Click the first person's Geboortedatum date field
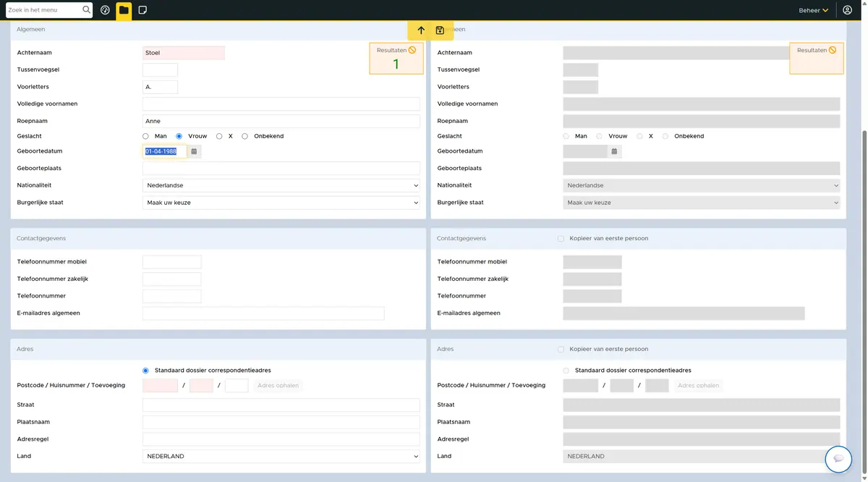Viewport: 868px width, 482px height. [165, 151]
